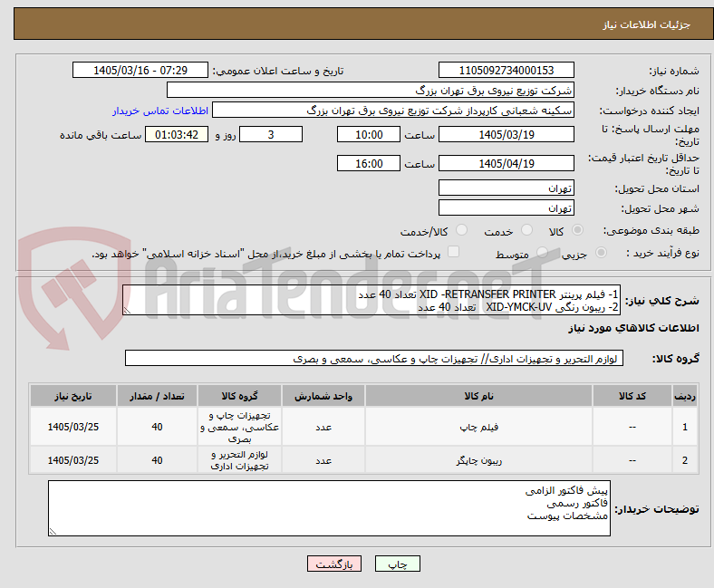
Task: Click the response deadline date 1405/03/19
Action: pos(507,134)
